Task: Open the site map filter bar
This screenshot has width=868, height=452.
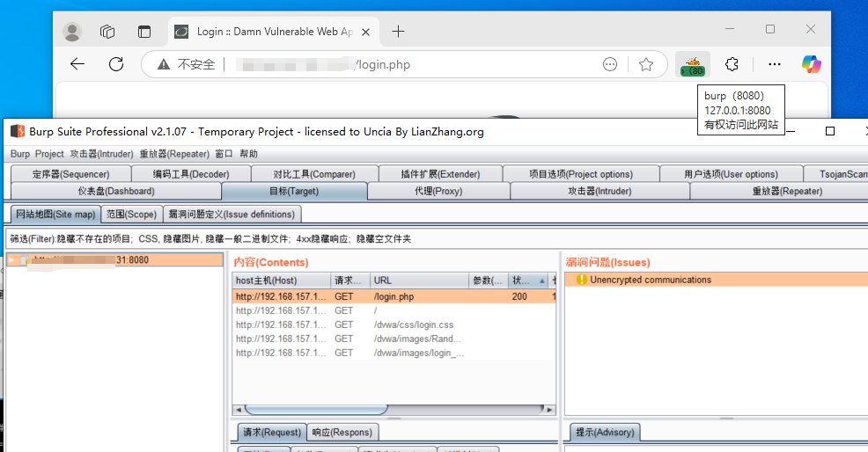Action: click(x=437, y=239)
